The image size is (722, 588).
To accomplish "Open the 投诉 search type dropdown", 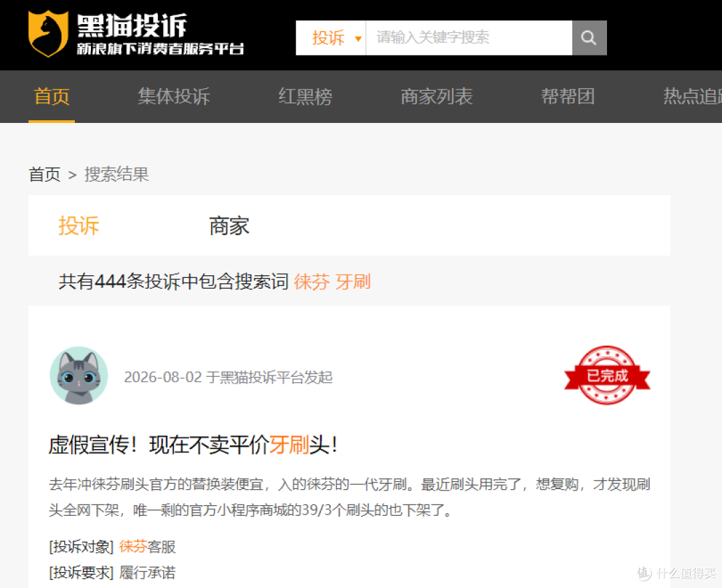I will point(331,37).
